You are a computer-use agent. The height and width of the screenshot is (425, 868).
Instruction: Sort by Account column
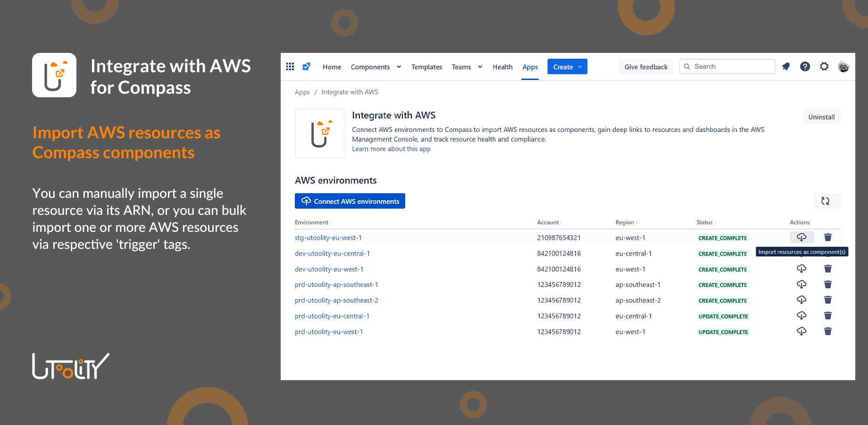(550, 222)
